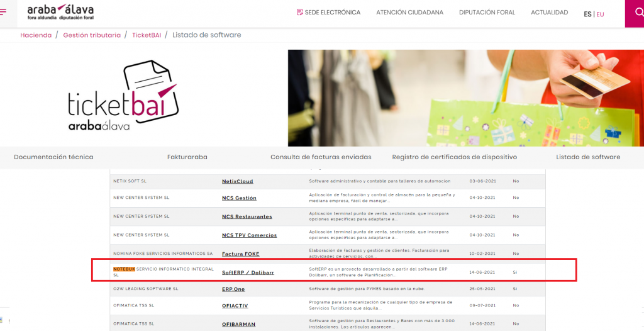This screenshot has height=331, width=644.
Task: Click the TicketBAI Araba logo image
Action: [x=123, y=96]
